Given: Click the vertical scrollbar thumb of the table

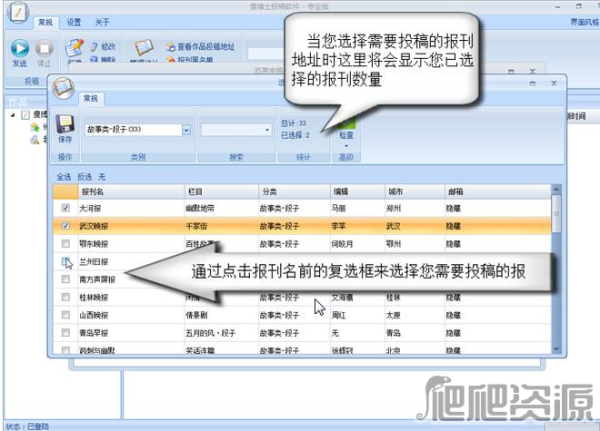Looking at the screenshot, I should 556,214.
